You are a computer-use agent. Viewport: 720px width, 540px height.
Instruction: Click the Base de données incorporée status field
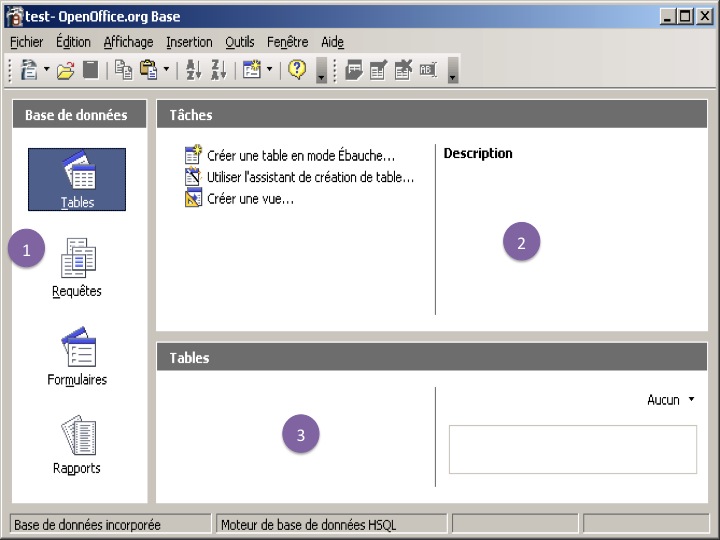[110, 525]
